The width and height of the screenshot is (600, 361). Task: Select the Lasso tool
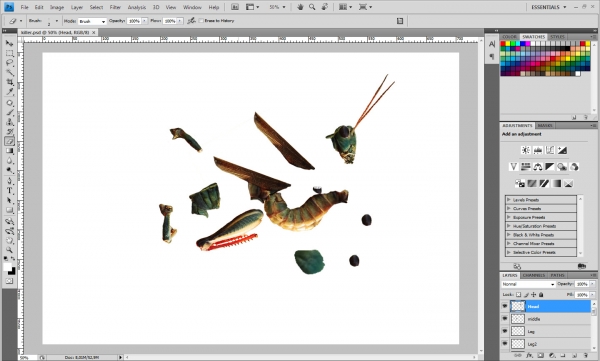tap(9, 63)
